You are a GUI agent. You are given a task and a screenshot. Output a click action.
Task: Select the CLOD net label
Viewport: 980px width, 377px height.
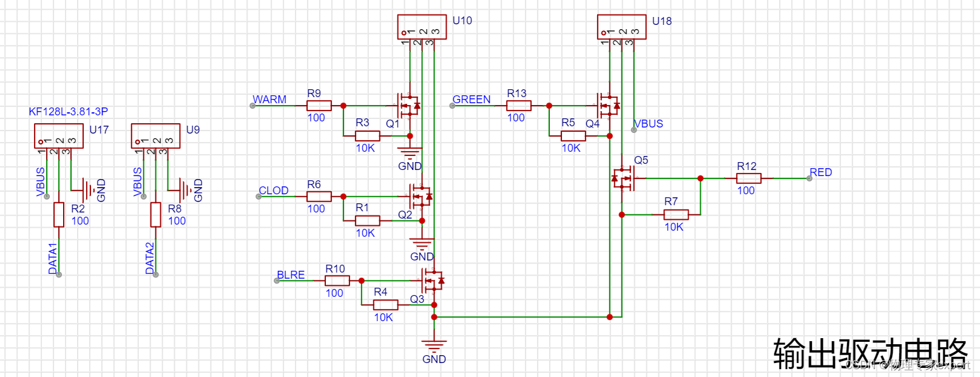tap(274, 191)
